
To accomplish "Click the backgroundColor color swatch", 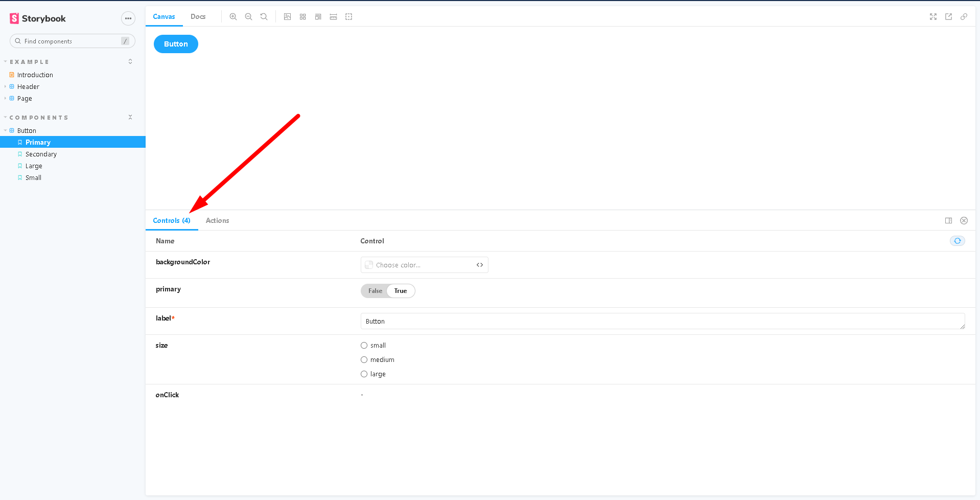I will pyautogui.click(x=369, y=265).
